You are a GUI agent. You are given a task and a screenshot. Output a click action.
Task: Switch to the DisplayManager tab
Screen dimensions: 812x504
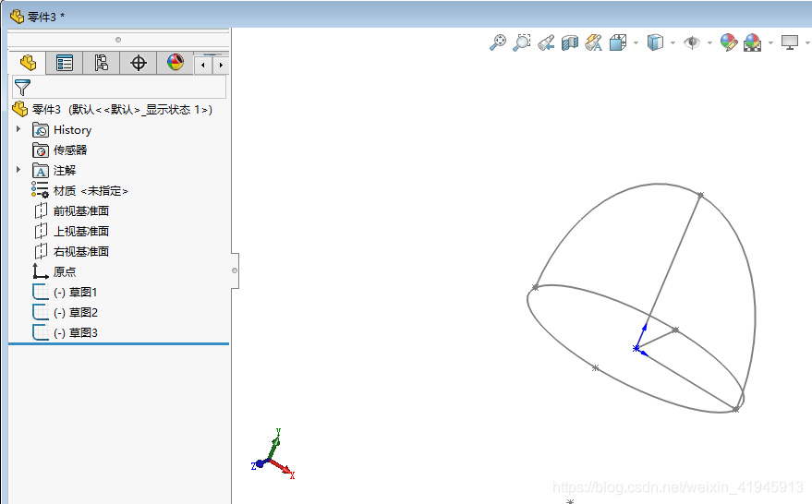(175, 63)
